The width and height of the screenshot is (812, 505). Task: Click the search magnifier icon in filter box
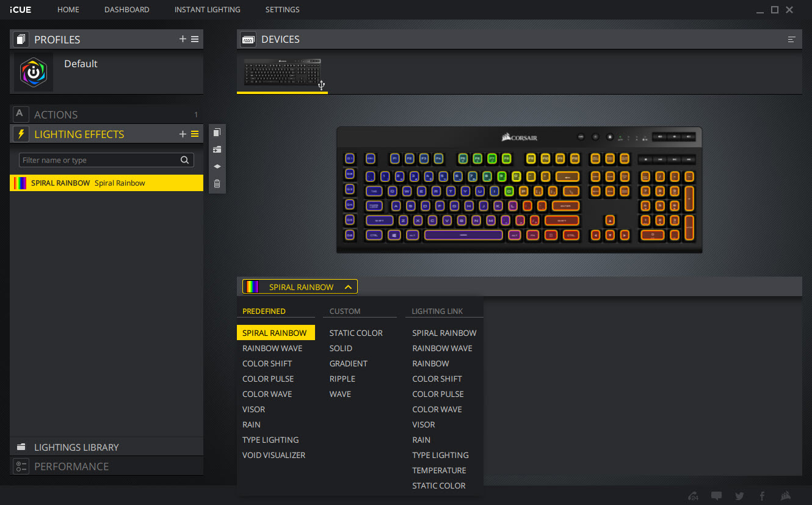184,160
